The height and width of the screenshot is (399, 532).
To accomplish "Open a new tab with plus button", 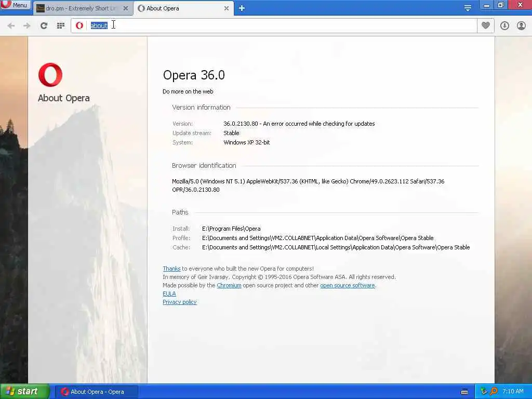I will (242, 8).
